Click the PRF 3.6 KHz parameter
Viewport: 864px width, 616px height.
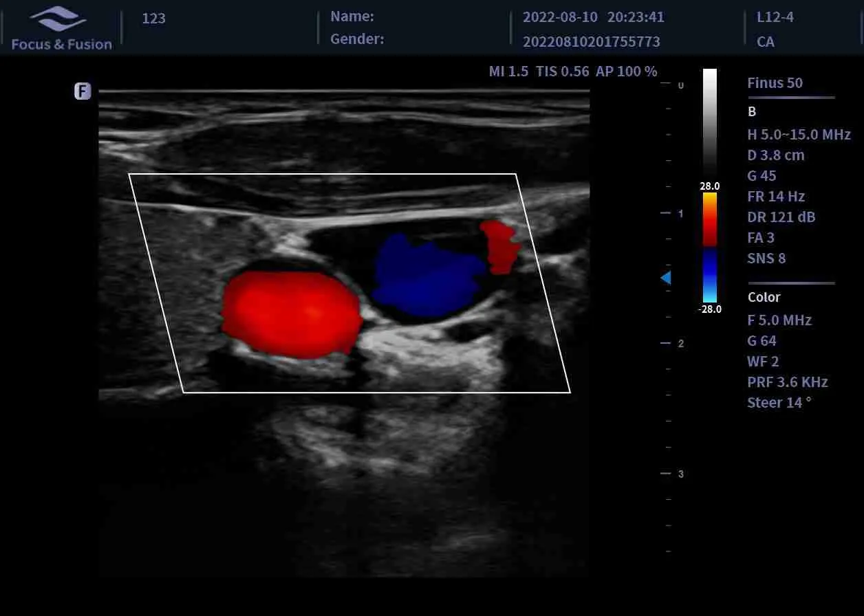coord(787,382)
